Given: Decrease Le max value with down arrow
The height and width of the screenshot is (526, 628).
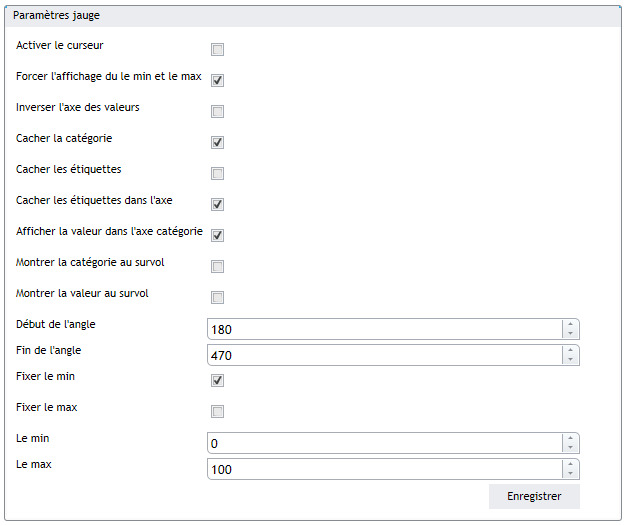Looking at the screenshot, I should coord(570,474).
